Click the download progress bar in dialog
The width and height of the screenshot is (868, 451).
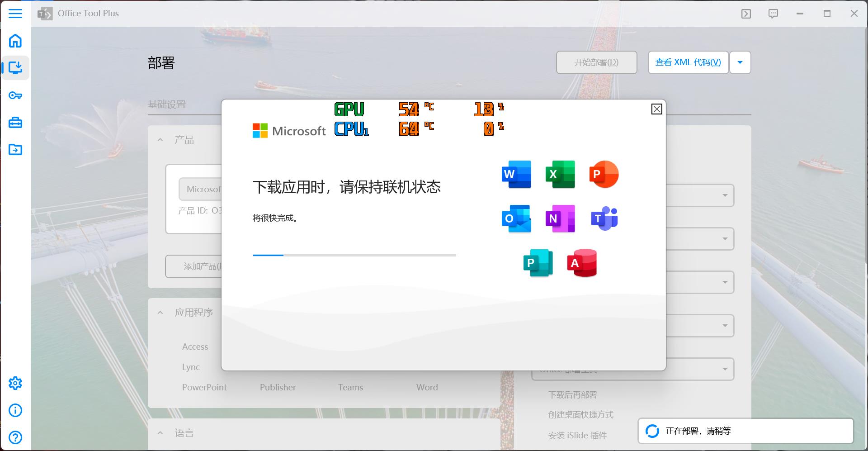tap(354, 255)
